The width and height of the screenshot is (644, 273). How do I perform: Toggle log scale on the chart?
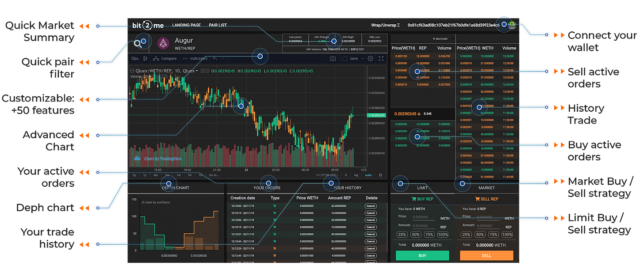click(356, 175)
